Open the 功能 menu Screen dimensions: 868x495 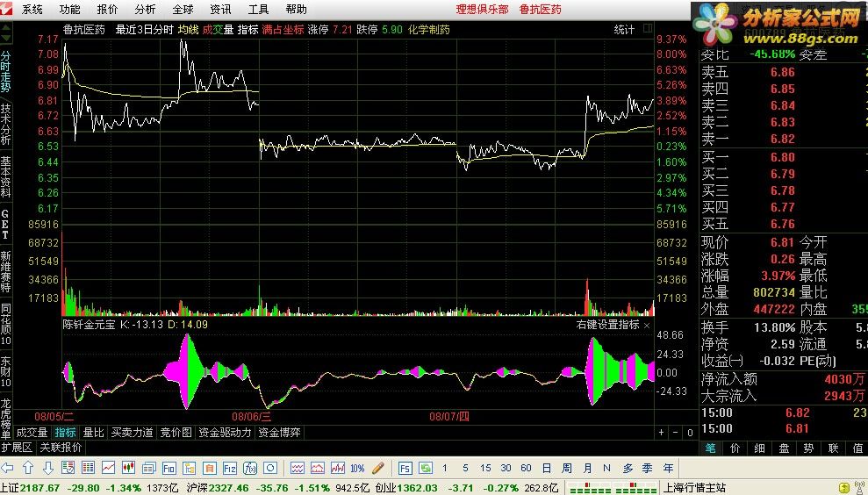click(69, 10)
